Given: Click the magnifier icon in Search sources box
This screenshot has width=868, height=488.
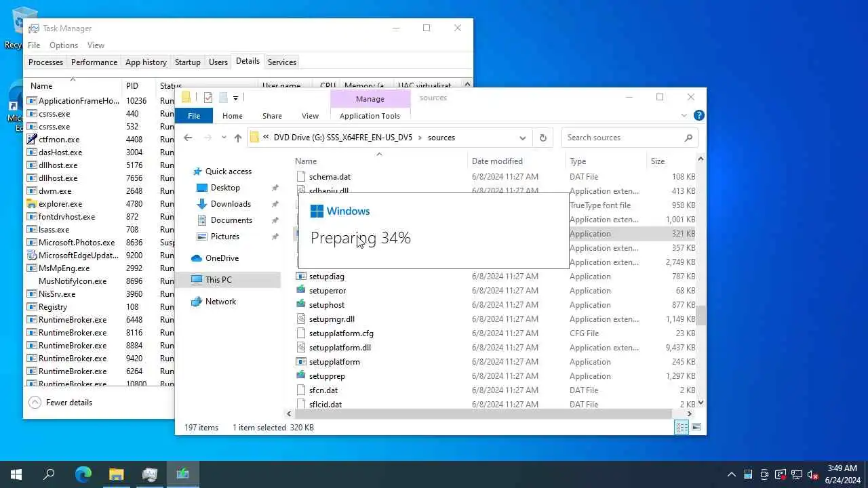Looking at the screenshot, I should [x=688, y=138].
